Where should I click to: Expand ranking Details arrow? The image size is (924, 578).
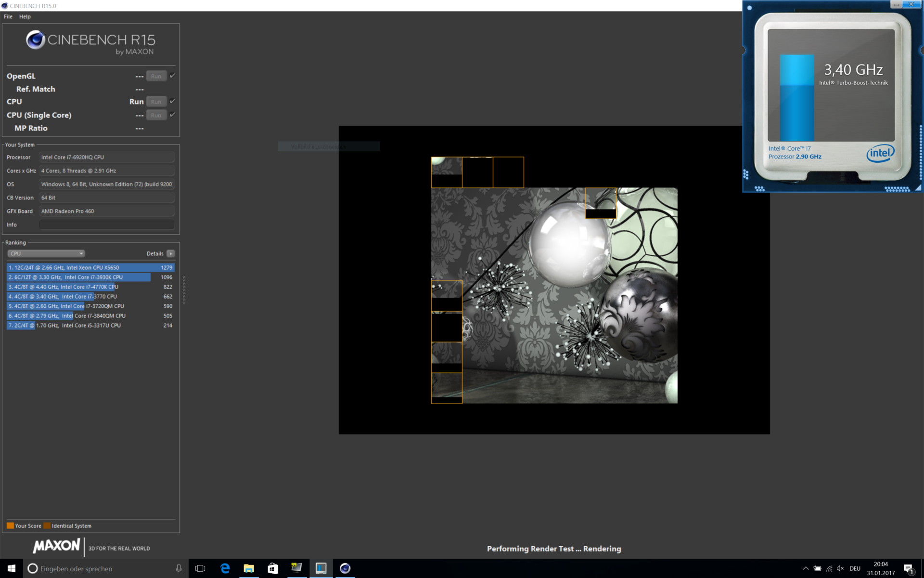coord(171,253)
